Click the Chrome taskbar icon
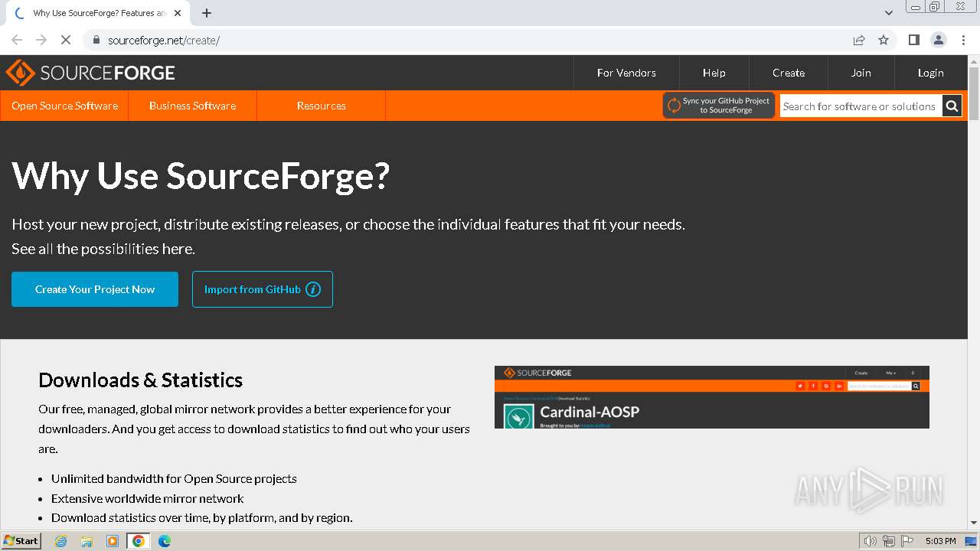The image size is (980, 551). (x=139, y=541)
